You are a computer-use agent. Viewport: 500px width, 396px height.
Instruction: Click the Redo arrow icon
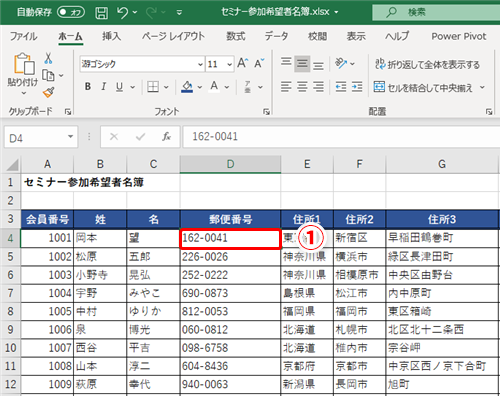click(151, 13)
